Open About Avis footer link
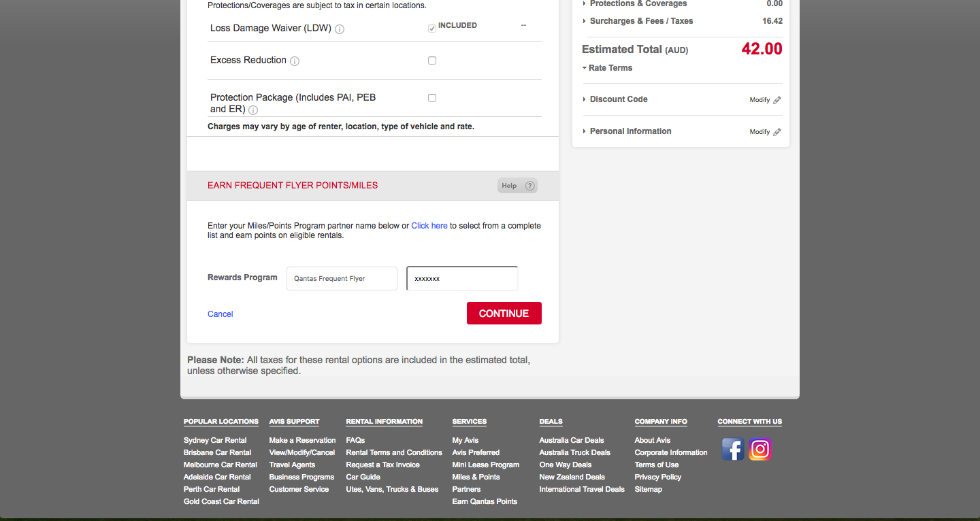This screenshot has width=980, height=521. pos(653,440)
